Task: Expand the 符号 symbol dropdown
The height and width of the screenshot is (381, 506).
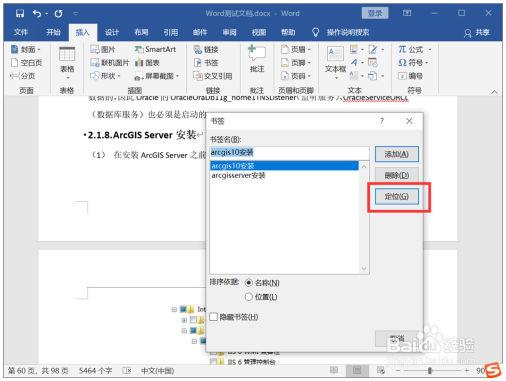Action: pyautogui.click(x=413, y=63)
